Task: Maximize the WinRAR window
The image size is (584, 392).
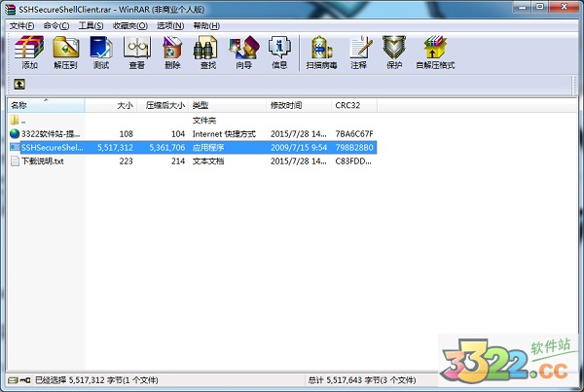Action: point(540,7)
